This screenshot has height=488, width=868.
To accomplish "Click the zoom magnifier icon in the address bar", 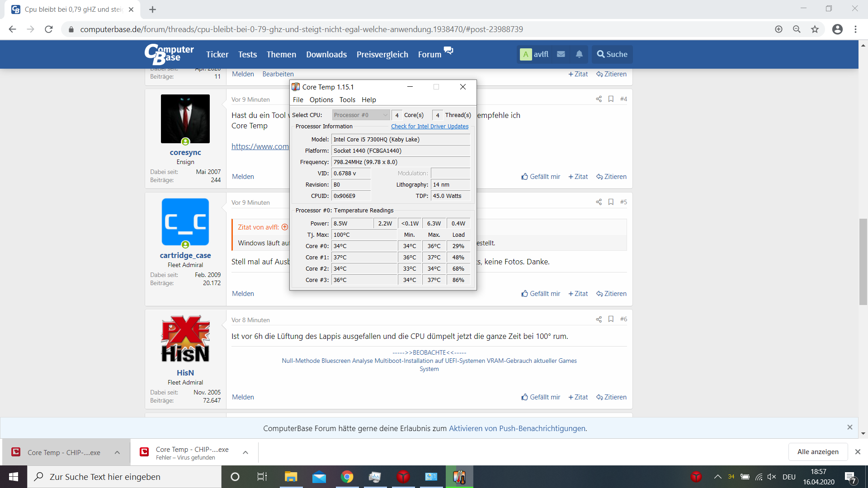I will pyautogui.click(x=797, y=29).
